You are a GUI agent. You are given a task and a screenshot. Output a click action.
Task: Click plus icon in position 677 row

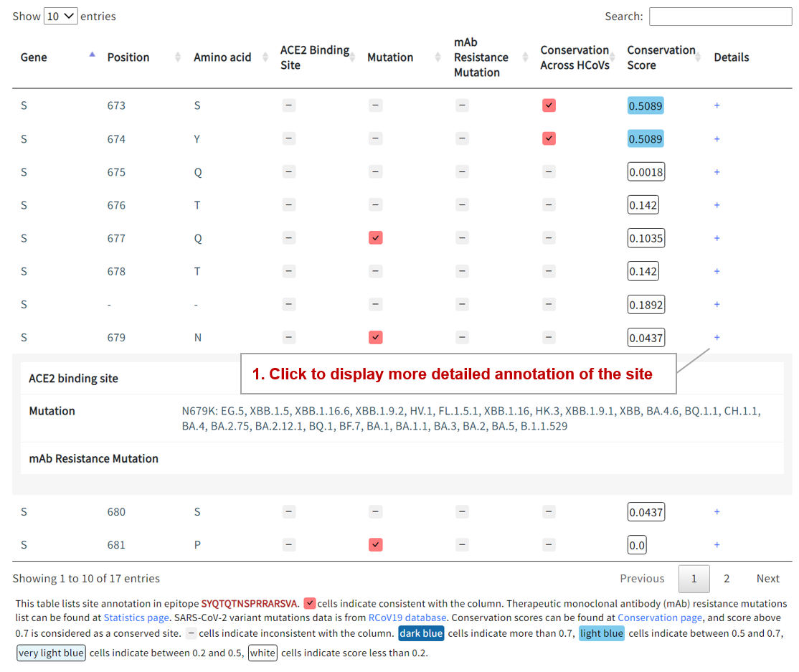(x=717, y=238)
